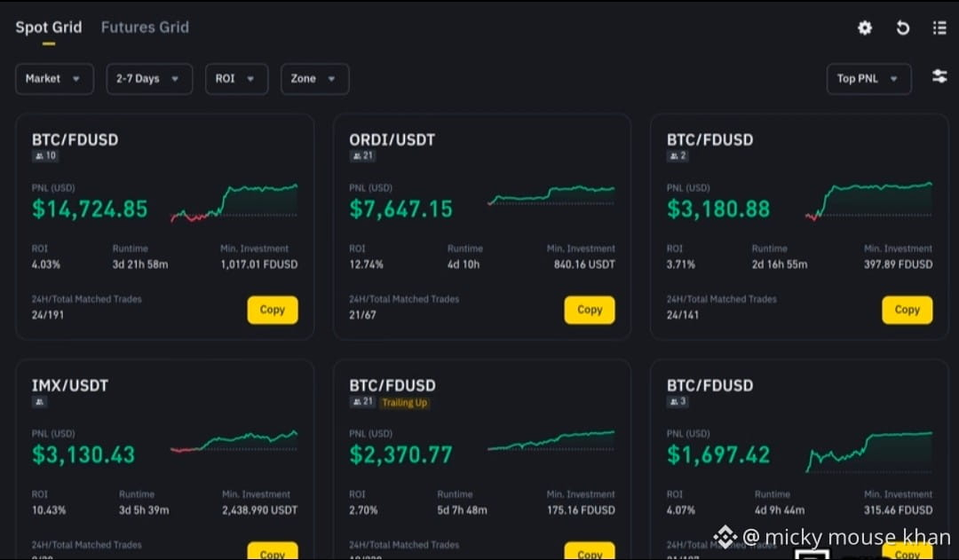This screenshot has width=959, height=560.
Task: Expand the Zone dropdown
Action: pos(314,79)
